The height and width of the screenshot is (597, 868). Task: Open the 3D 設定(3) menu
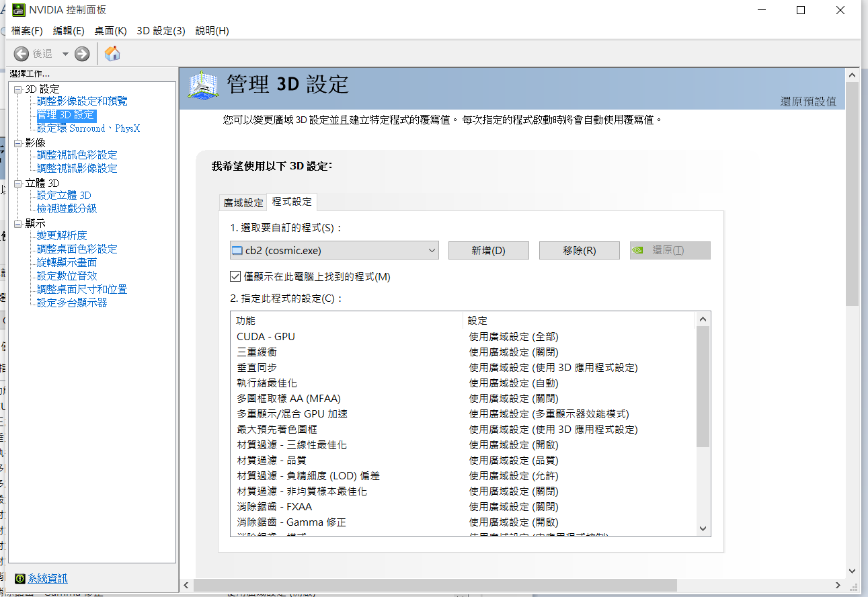point(161,31)
